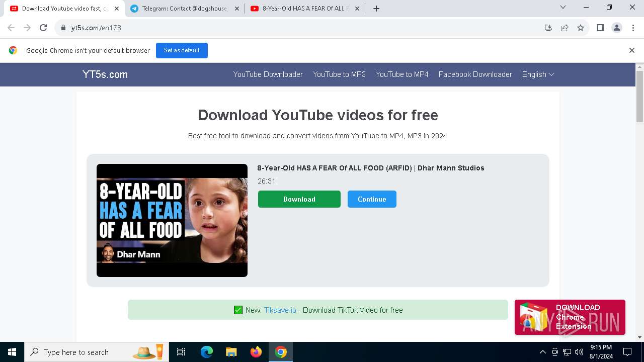Open a new tab with plus button
The width and height of the screenshot is (644, 362).
click(376, 8)
